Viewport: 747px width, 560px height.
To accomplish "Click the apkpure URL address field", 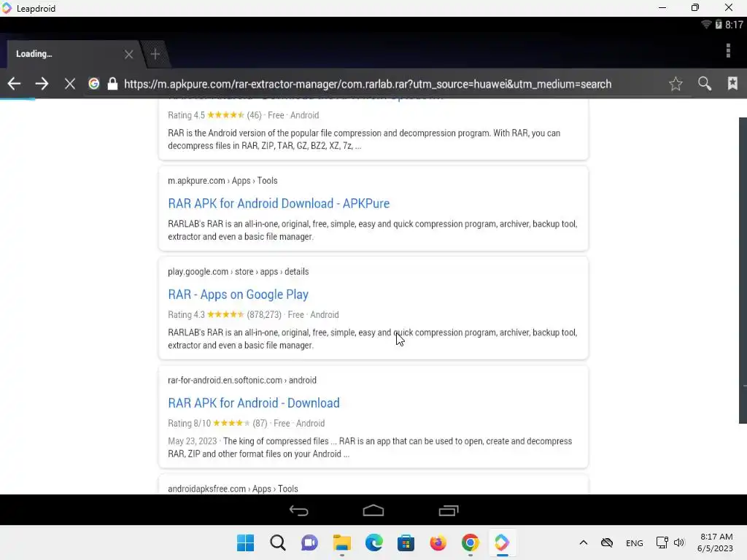I will click(368, 85).
